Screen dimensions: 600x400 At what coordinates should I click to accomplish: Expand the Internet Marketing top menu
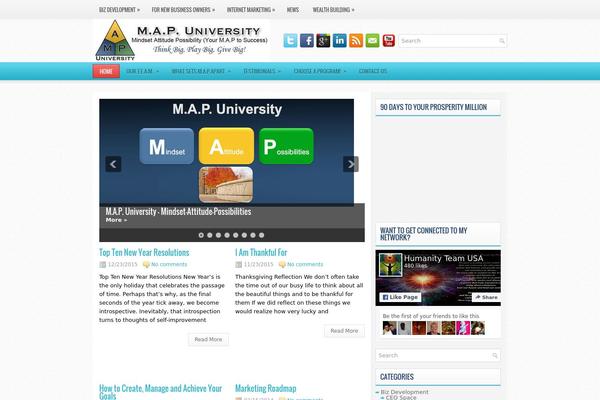pos(251,10)
